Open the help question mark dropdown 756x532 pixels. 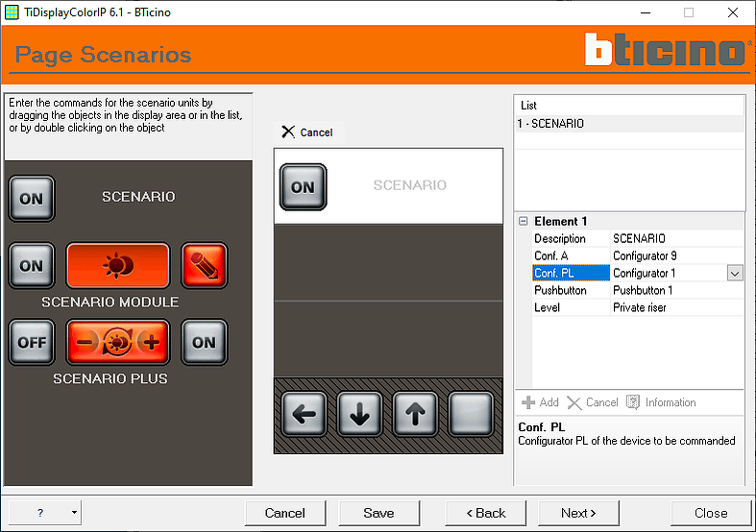[45, 512]
